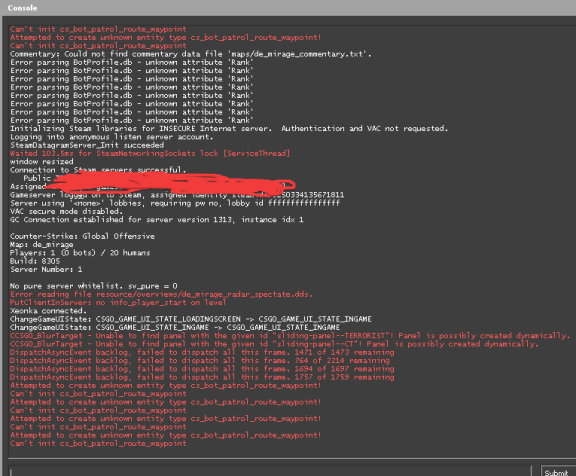Click 'VAC secure mode disabled.' line
This screenshot has height=476, width=576.
(66, 212)
